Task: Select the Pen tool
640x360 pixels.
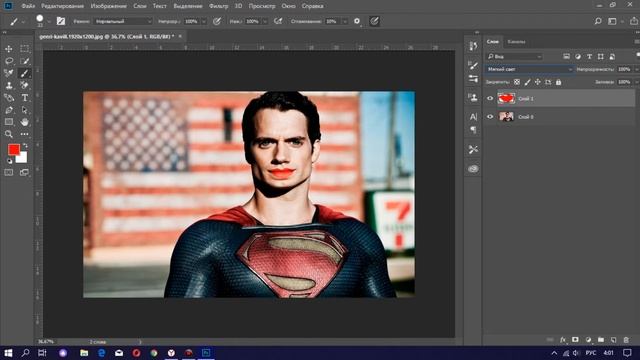Action: click(x=9, y=110)
